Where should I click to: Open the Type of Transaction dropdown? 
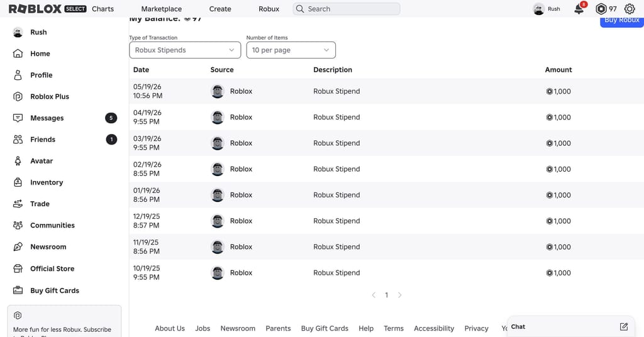tap(185, 50)
